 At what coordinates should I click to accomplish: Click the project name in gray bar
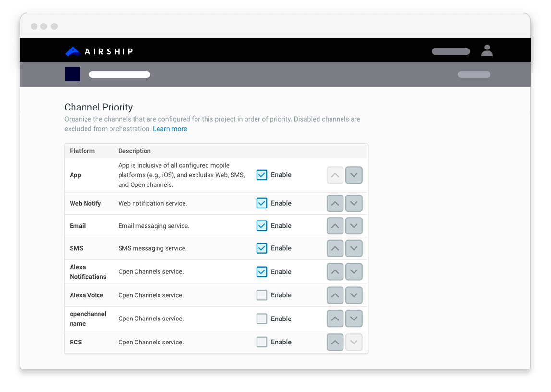click(120, 74)
